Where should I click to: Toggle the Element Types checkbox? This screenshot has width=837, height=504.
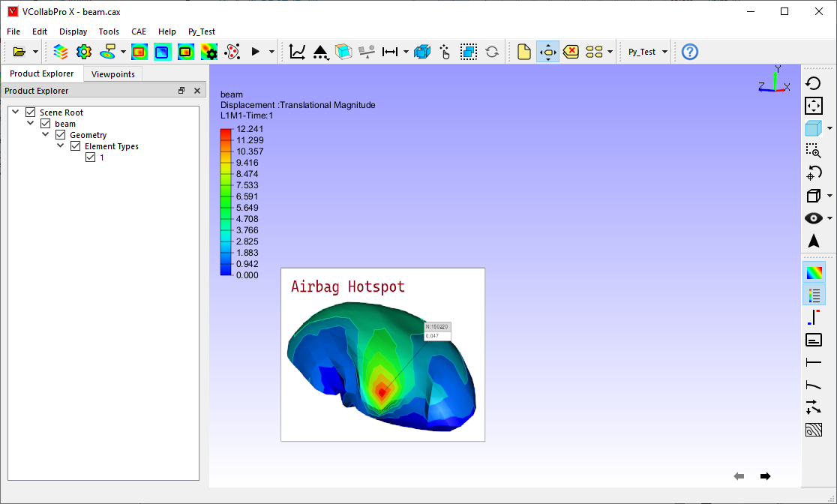click(x=75, y=145)
